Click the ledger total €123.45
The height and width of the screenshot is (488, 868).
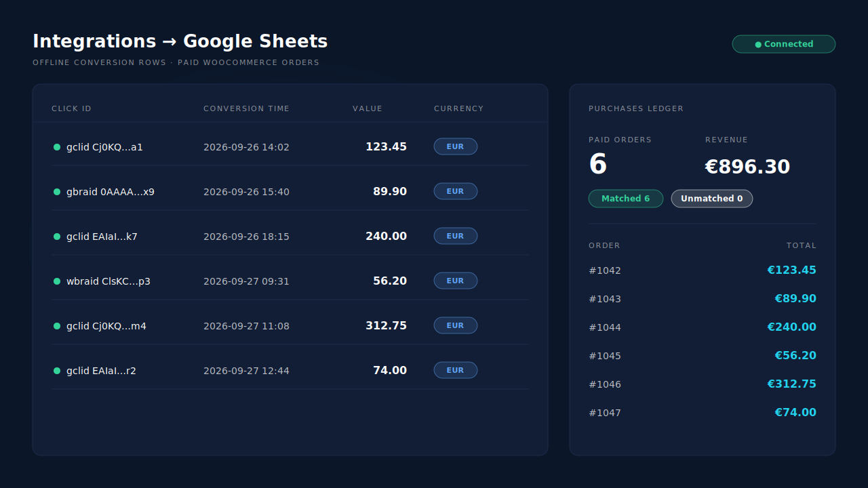pos(791,270)
